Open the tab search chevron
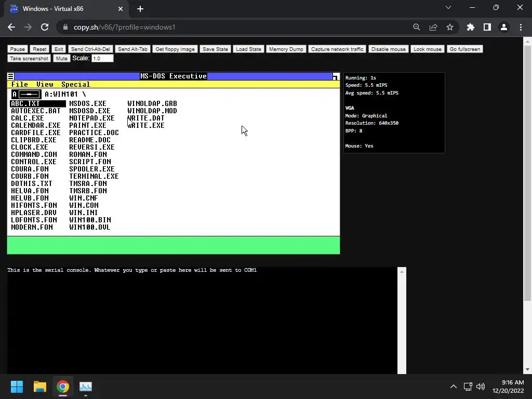This screenshot has height=399, width=532. point(448,7)
